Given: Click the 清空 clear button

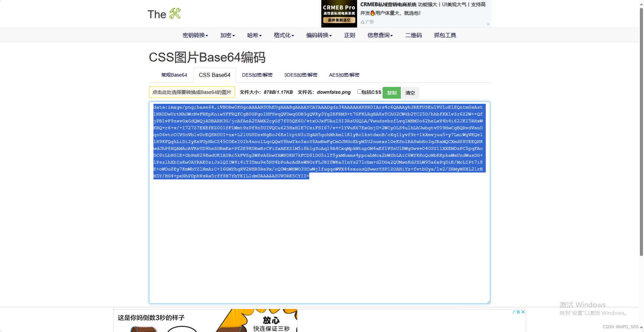Looking at the screenshot, I should [410, 92].
